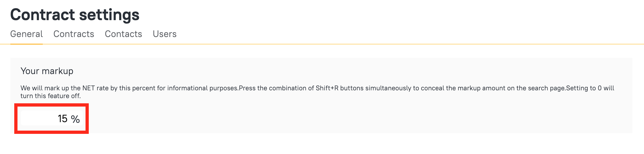Click the 'Shift+R' text in the description
Viewport: 644px width, 154px height.
pyautogui.click(x=327, y=88)
